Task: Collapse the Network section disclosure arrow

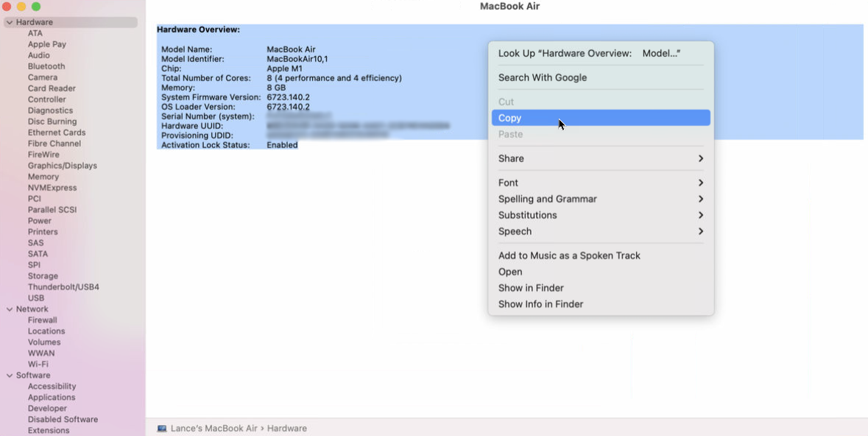Action: [10, 309]
